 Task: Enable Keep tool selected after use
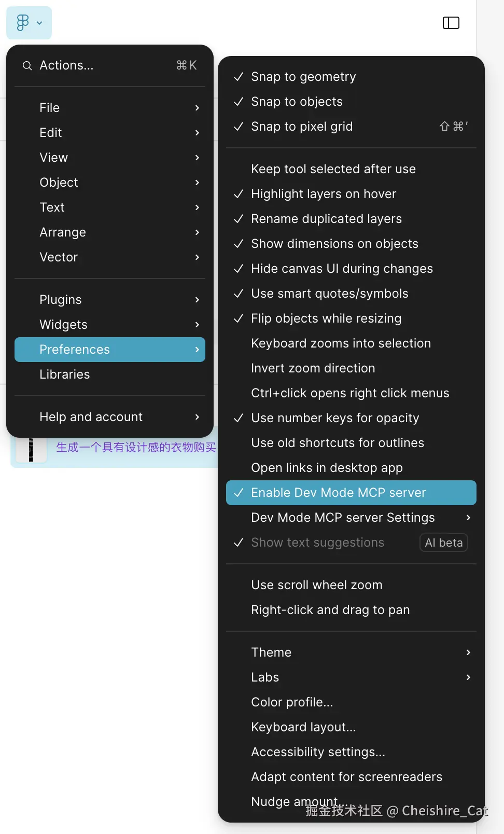333,169
